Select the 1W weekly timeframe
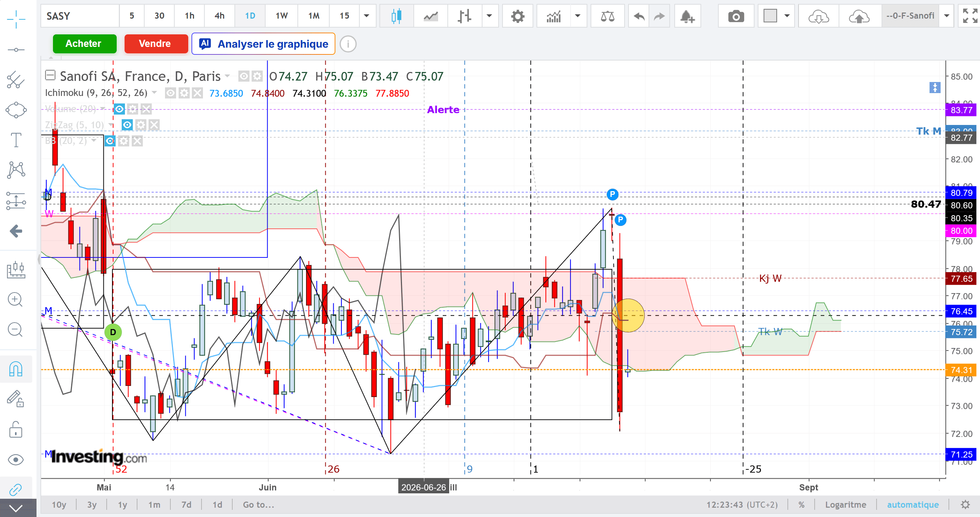980x517 pixels. coord(282,16)
